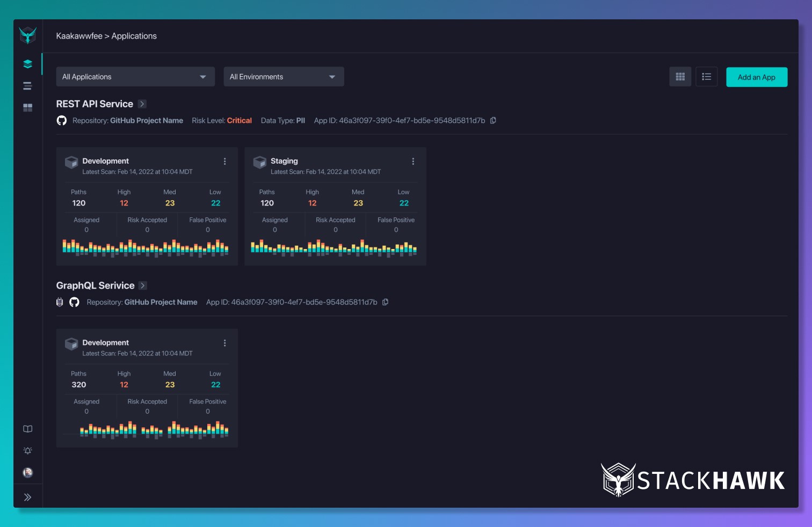The height and width of the screenshot is (527, 812).
Task: Open Kaakawwfee breadcrumb link
Action: [x=79, y=36]
